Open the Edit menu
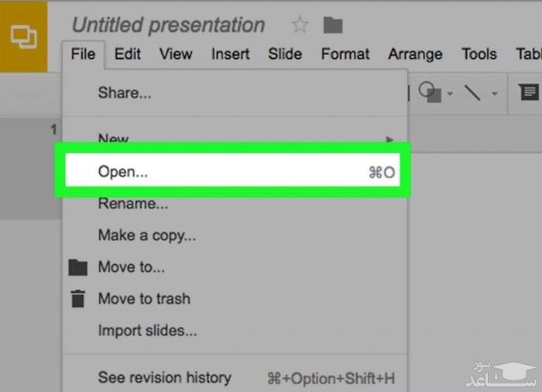This screenshot has width=542, height=392. (127, 54)
